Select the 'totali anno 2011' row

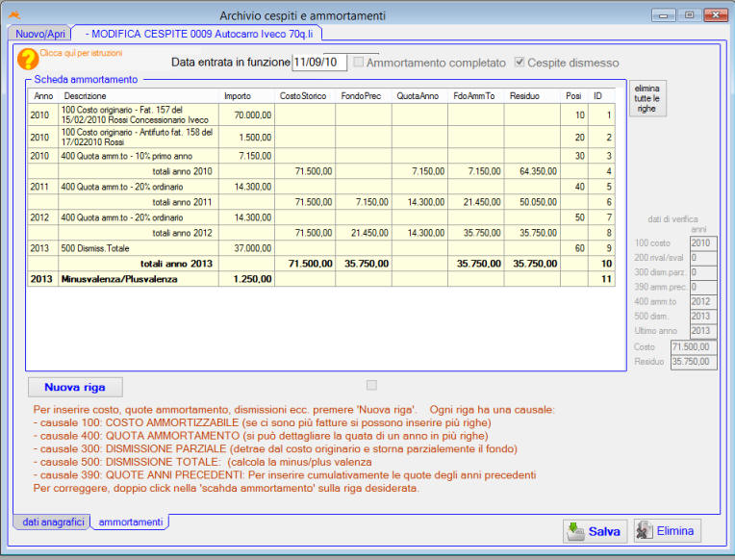click(321, 202)
